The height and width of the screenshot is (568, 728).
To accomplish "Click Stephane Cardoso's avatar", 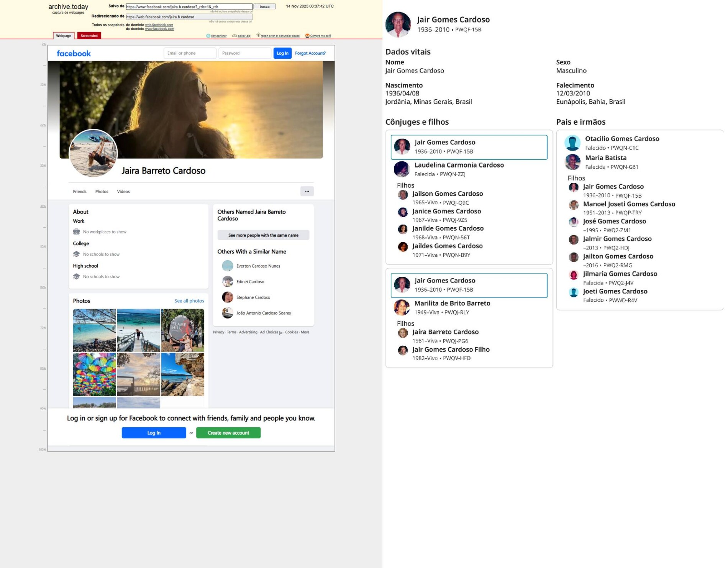I will pos(228,297).
